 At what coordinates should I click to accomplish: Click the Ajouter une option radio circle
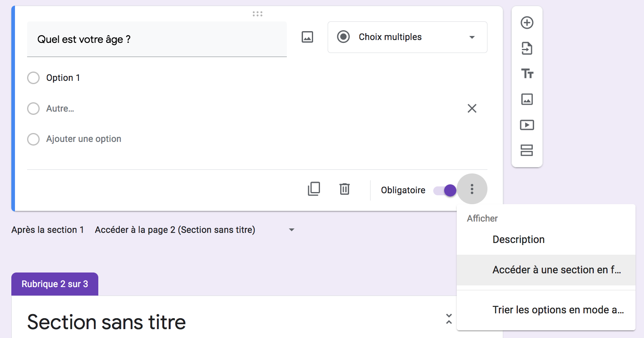pyautogui.click(x=33, y=139)
